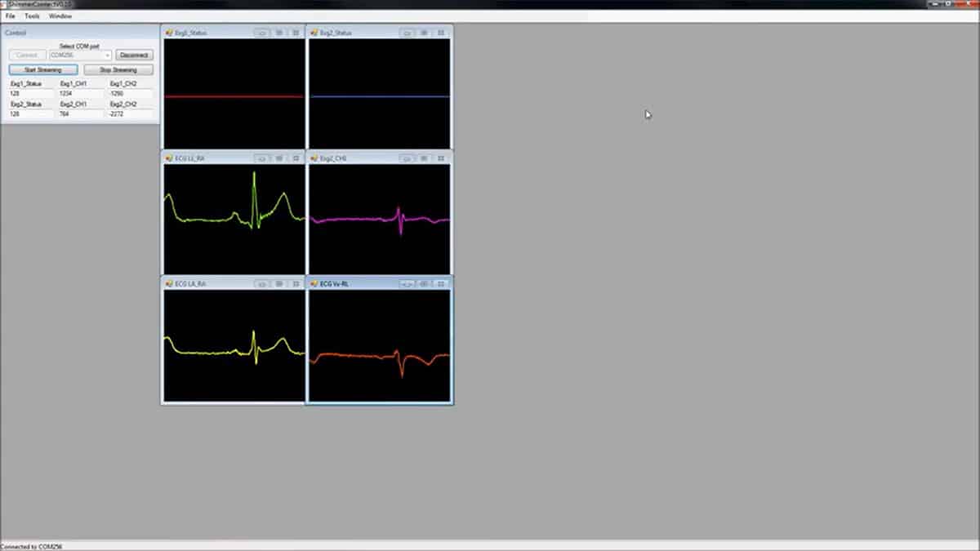Viewport: 980px width, 551px height.
Task: Click the Disconnect button
Action: pos(133,55)
